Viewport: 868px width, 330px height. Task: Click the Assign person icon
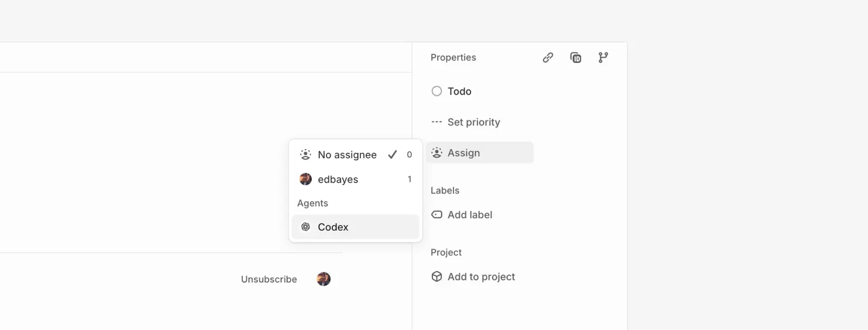[436, 152]
